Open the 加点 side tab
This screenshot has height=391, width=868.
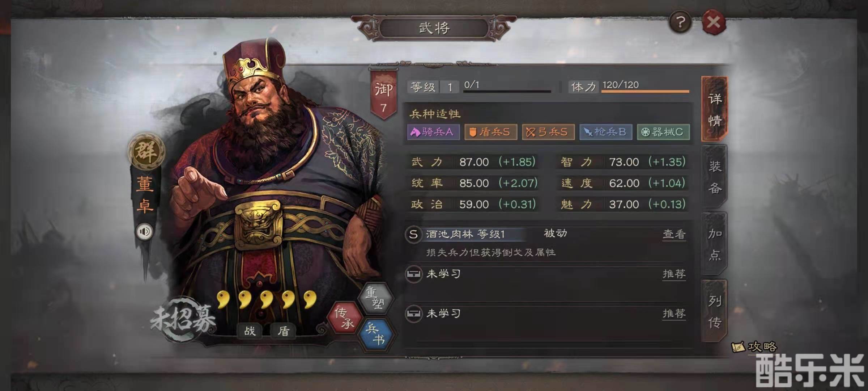[x=715, y=244]
